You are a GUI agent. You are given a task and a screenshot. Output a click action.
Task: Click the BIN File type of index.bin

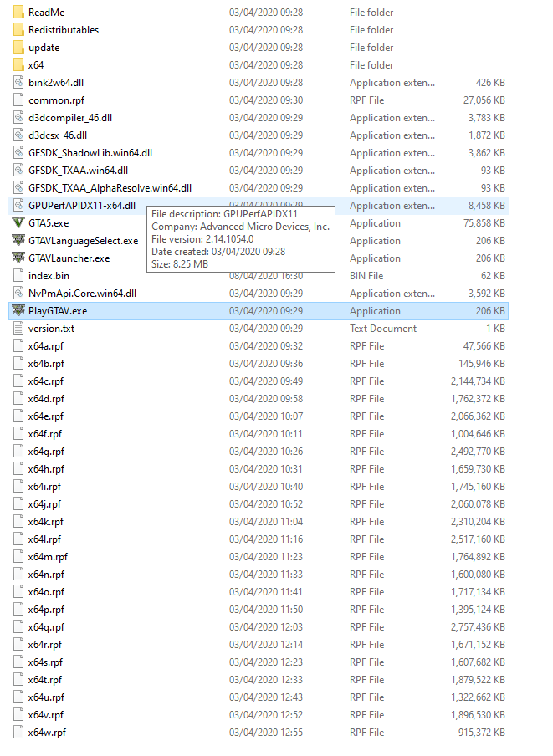pos(366,276)
